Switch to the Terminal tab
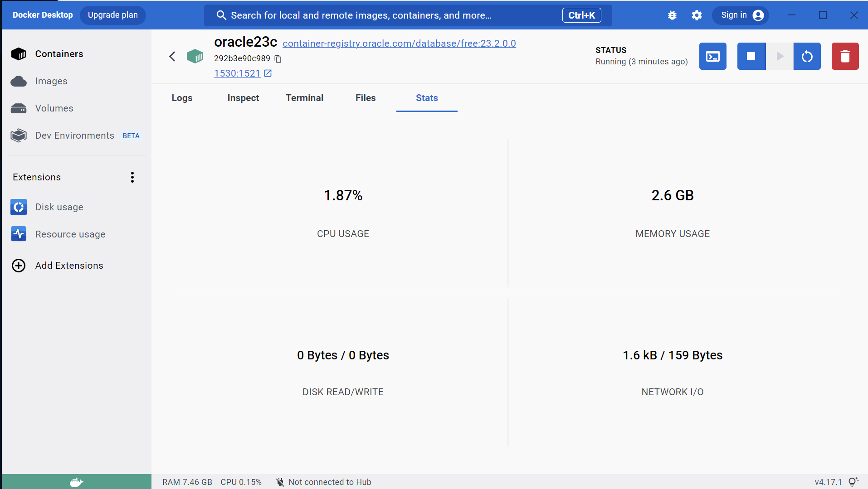The width and height of the screenshot is (868, 489). point(304,98)
